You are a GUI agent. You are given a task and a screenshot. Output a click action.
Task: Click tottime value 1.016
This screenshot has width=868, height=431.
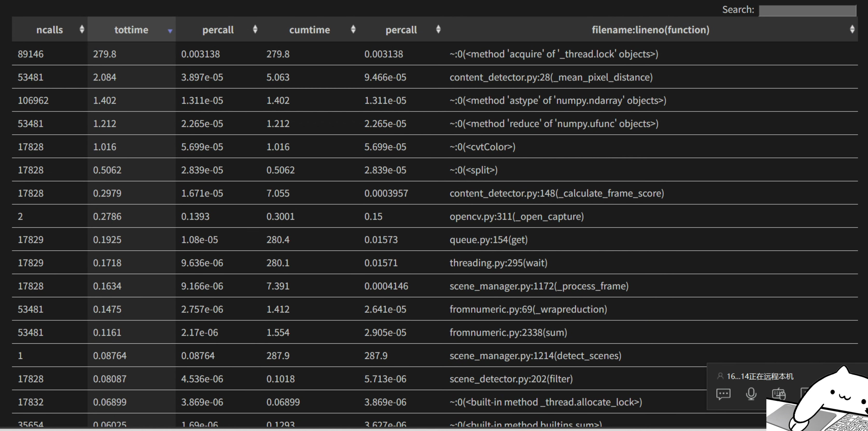[x=104, y=147]
